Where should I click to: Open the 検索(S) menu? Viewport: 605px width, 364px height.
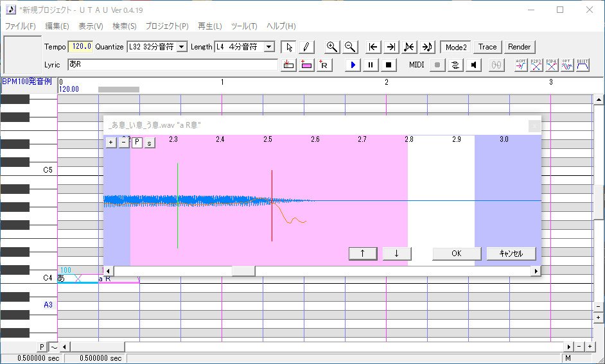124,26
